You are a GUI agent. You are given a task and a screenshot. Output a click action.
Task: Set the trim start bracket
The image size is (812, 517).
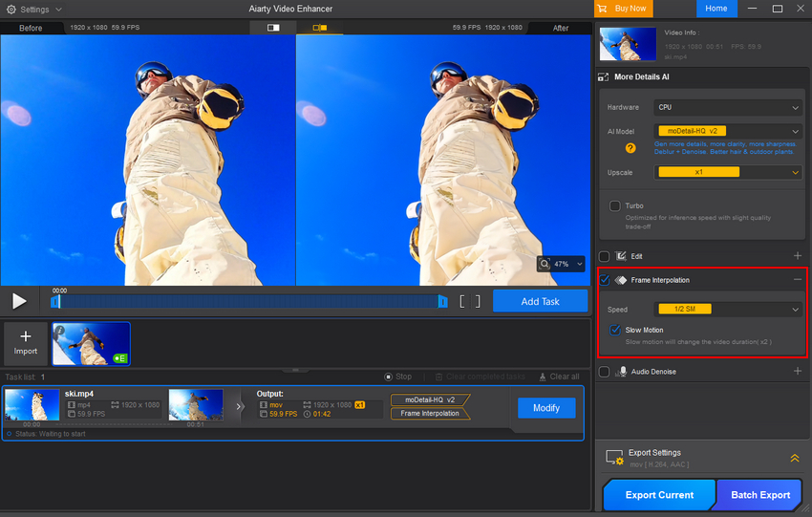[462, 301]
